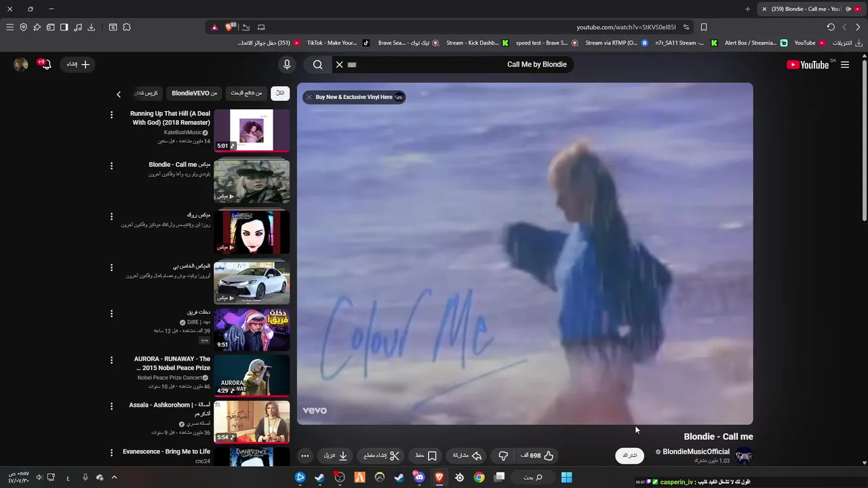
Task: Select the first highlighted filter chip
Action: click(x=279, y=93)
